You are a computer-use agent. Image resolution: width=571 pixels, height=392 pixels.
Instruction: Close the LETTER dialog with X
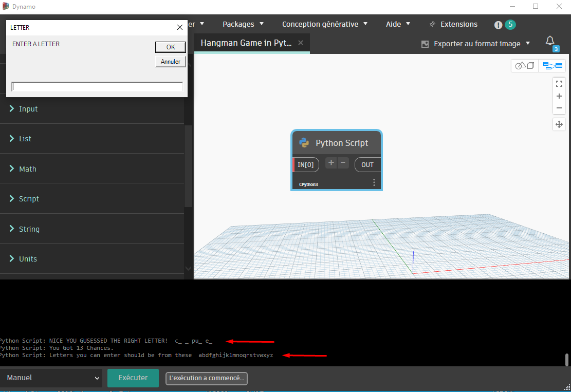coord(179,27)
